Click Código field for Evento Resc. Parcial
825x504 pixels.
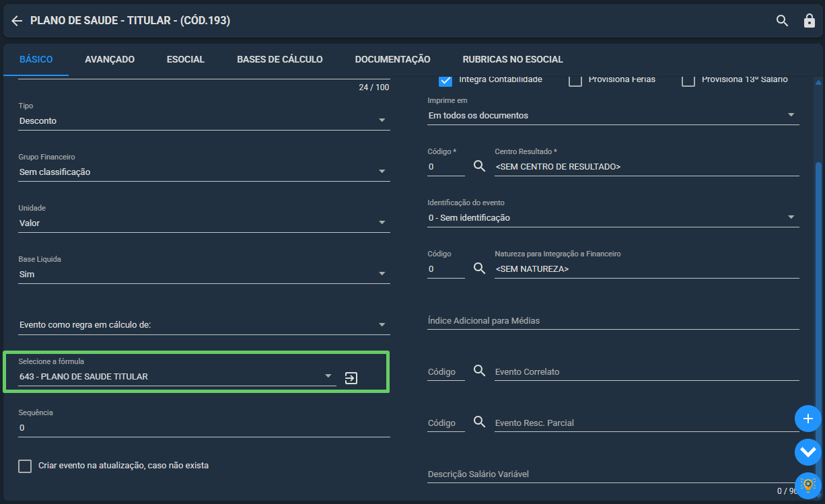446,423
